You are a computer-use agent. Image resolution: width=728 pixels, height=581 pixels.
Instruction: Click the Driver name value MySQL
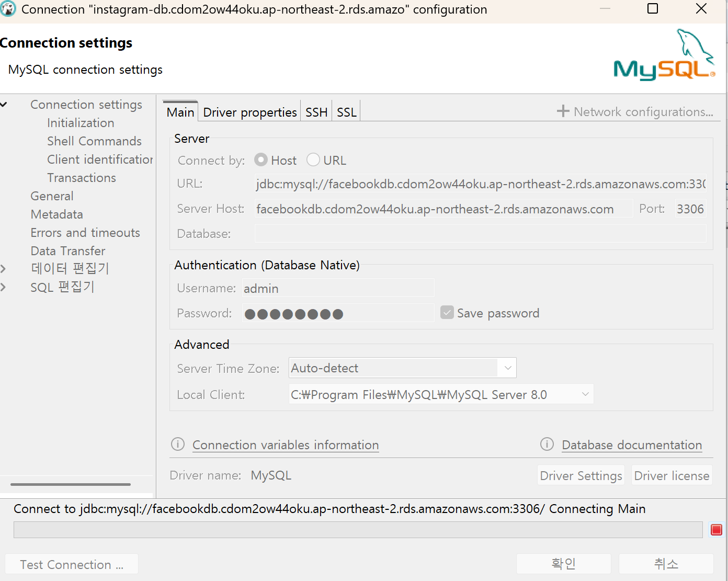[271, 475]
